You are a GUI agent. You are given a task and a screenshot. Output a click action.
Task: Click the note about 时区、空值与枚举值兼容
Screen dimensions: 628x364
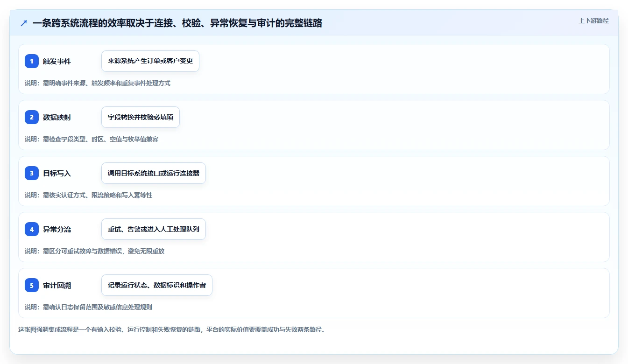tap(92, 139)
